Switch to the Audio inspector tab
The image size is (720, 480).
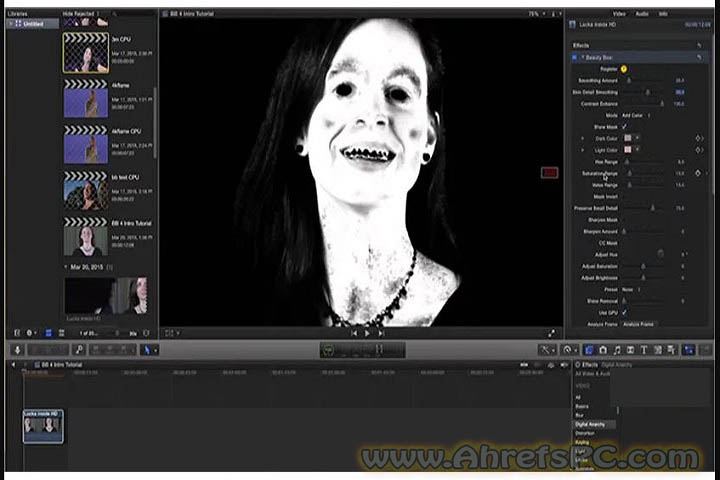pos(641,14)
